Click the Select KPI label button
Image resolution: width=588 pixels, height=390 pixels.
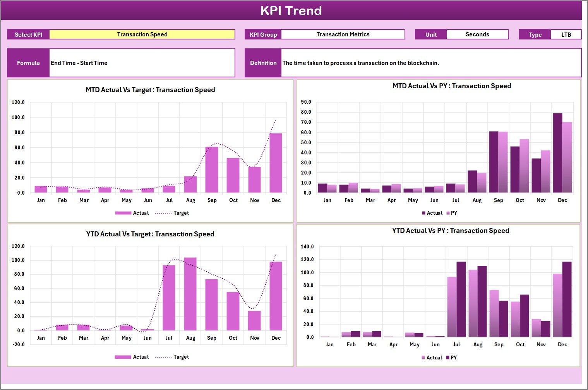[x=28, y=34]
